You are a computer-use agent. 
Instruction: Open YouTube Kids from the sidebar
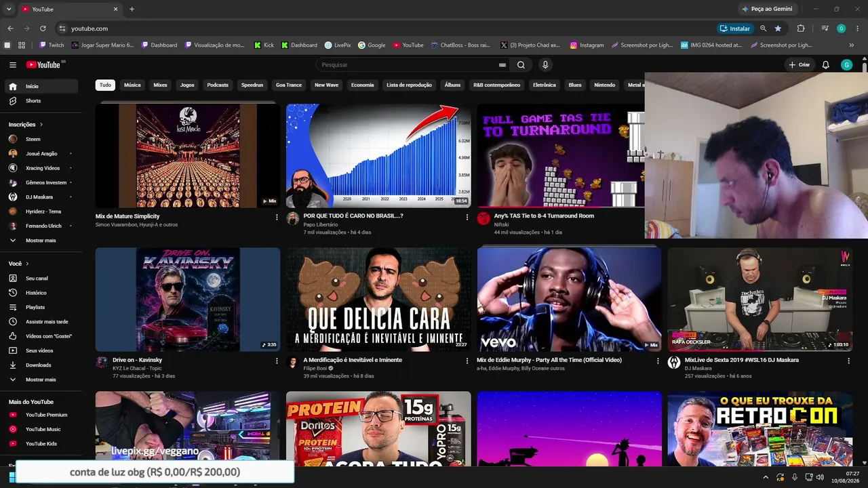click(x=42, y=444)
